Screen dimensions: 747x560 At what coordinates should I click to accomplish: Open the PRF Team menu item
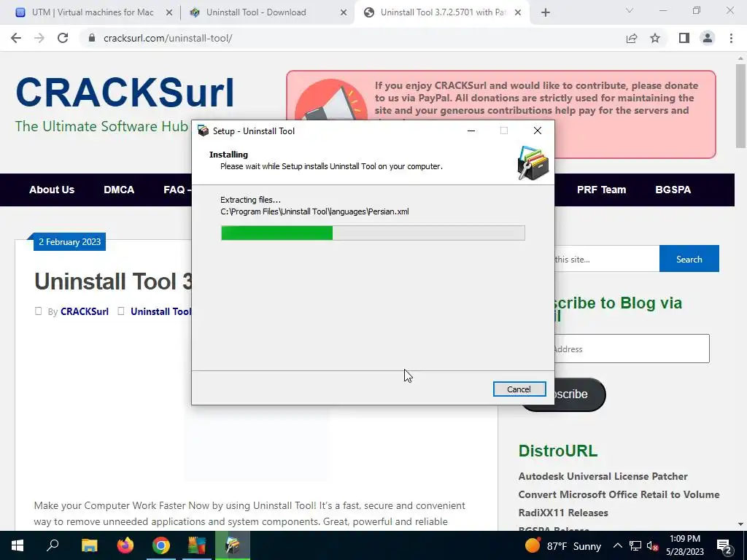point(601,190)
